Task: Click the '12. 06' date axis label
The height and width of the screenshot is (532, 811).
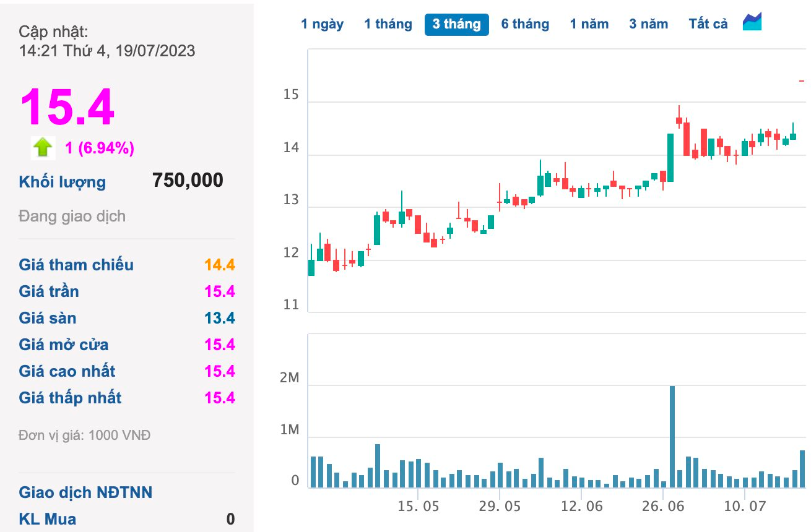Action: click(x=582, y=506)
